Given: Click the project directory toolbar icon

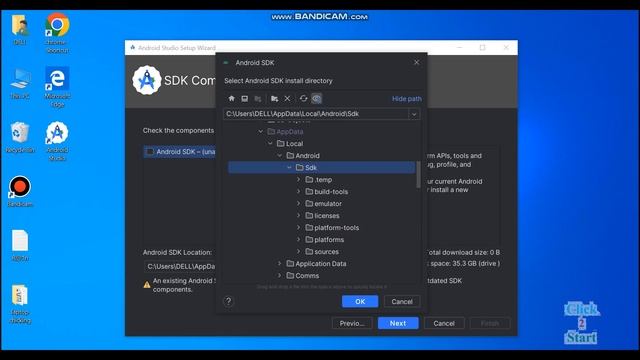Looking at the screenshot, I should click(x=258, y=98).
